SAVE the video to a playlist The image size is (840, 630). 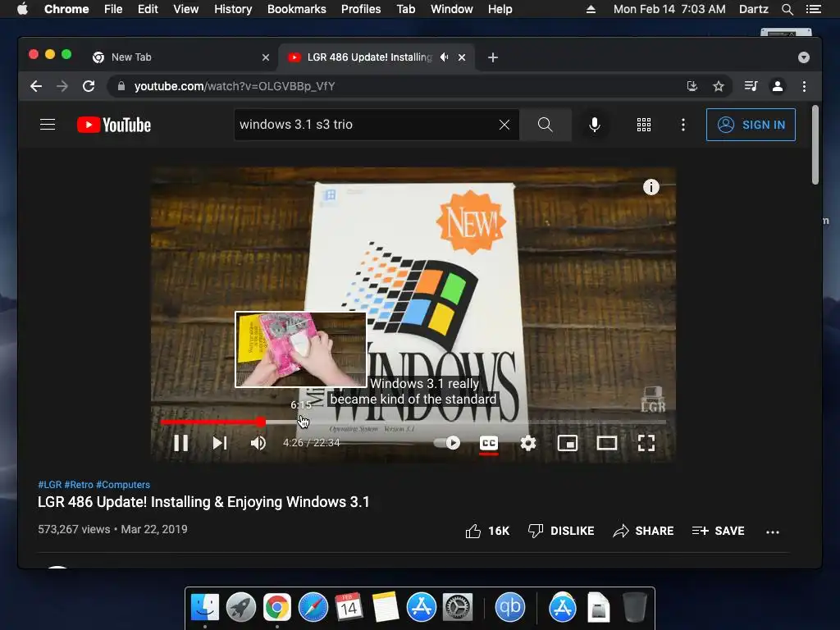click(x=718, y=531)
